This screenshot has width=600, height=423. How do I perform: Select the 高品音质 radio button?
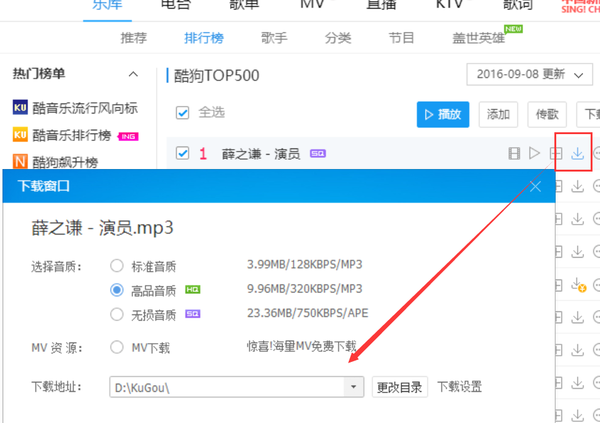point(117,290)
